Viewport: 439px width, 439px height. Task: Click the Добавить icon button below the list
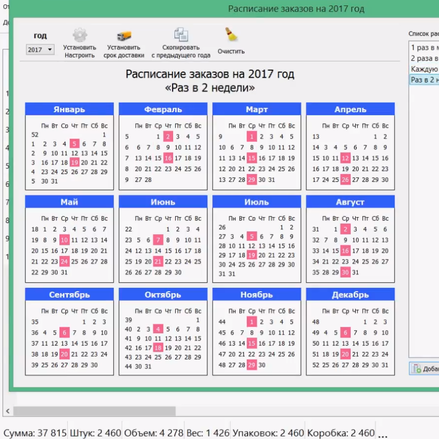(x=425, y=368)
